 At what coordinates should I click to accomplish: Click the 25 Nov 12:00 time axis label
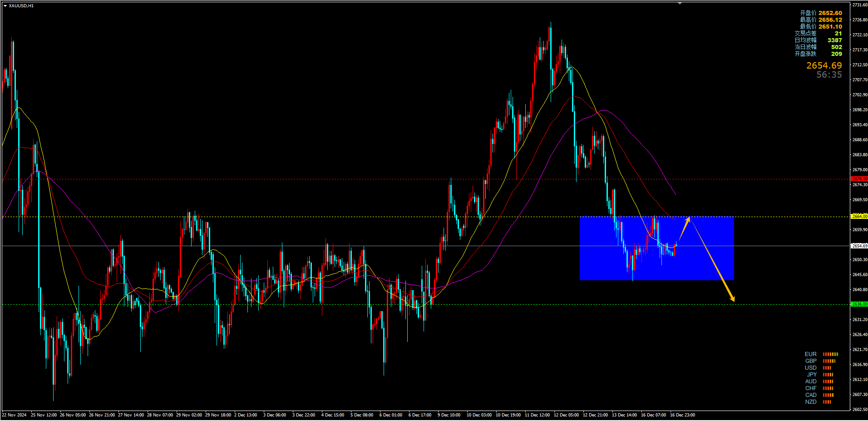click(44, 415)
